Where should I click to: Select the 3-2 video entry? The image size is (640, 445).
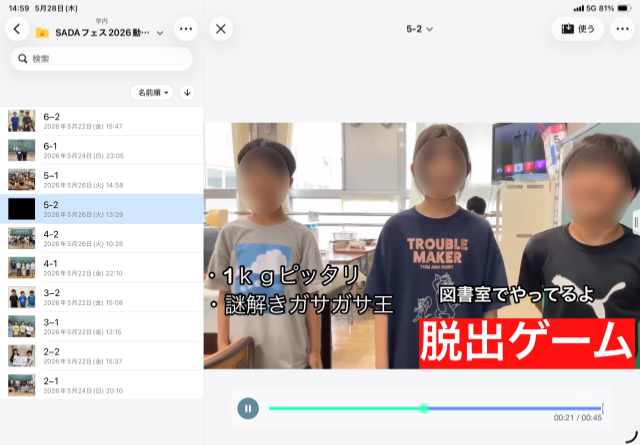click(x=102, y=297)
